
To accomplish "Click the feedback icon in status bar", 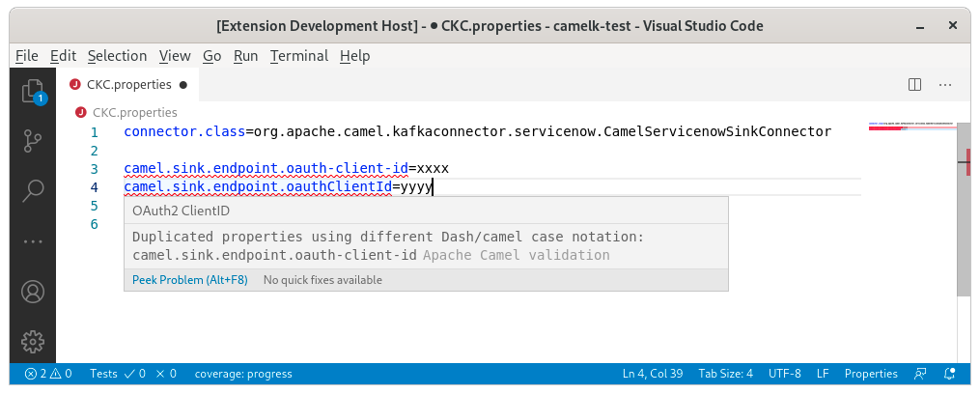I will (x=921, y=374).
